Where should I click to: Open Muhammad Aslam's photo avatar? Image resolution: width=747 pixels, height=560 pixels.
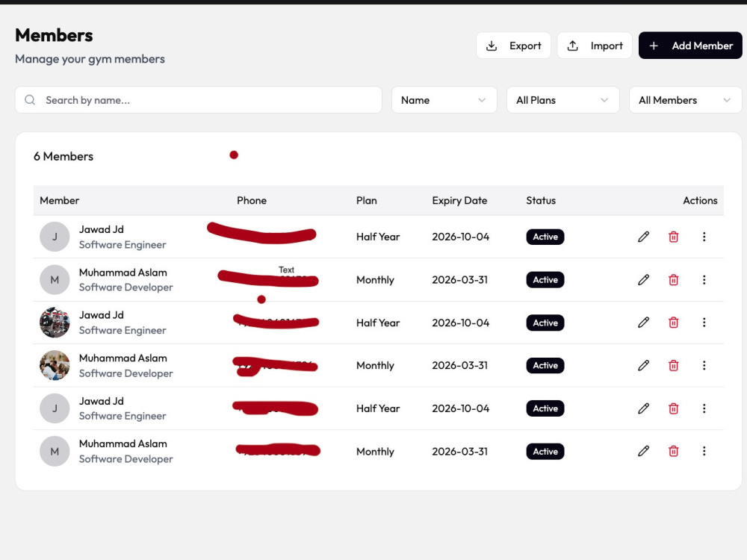[x=55, y=365]
